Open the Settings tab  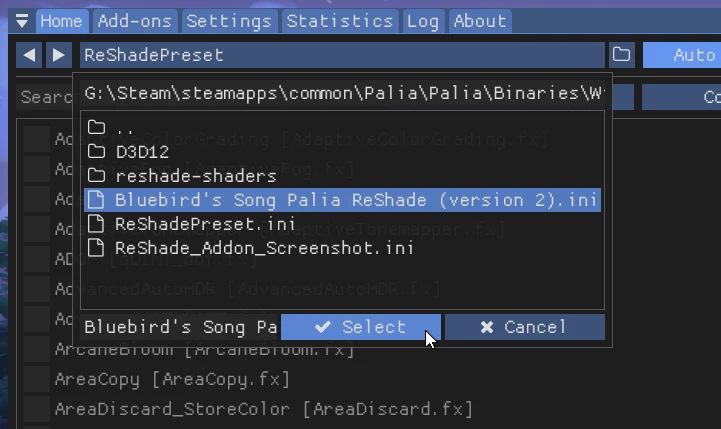[229, 21]
